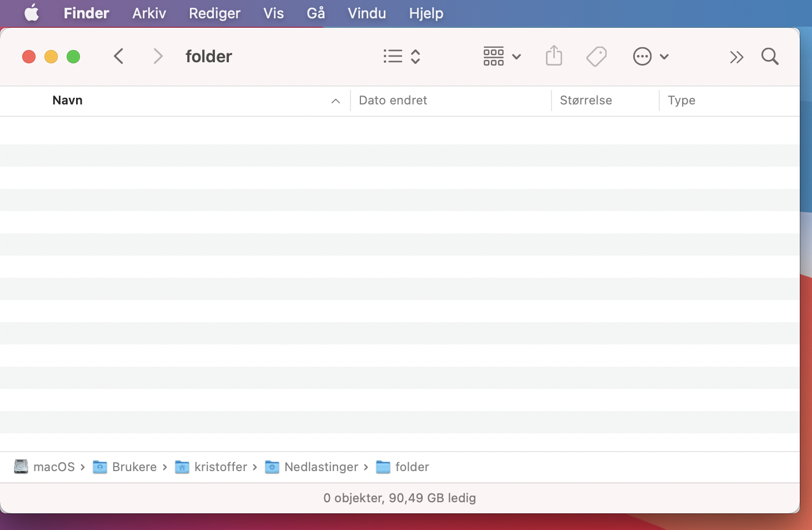Click the green zoom traffic light
812x530 pixels.
coord(73,56)
